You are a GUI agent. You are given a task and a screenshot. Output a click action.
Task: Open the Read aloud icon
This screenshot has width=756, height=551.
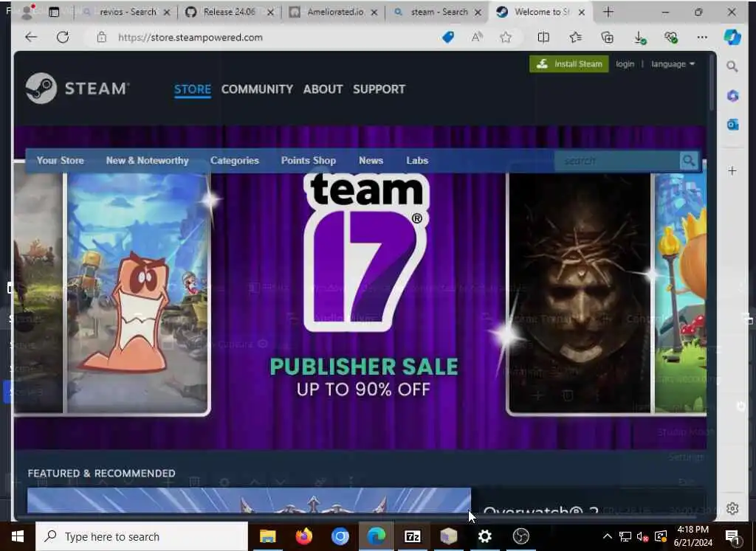click(x=477, y=37)
